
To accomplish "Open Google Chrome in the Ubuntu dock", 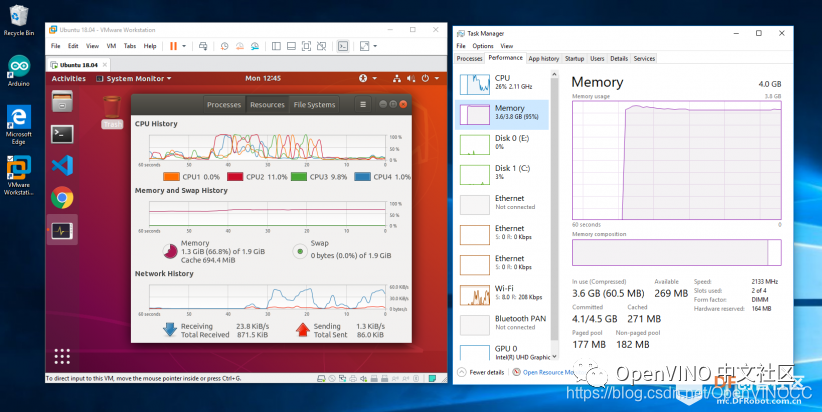I will click(62, 198).
